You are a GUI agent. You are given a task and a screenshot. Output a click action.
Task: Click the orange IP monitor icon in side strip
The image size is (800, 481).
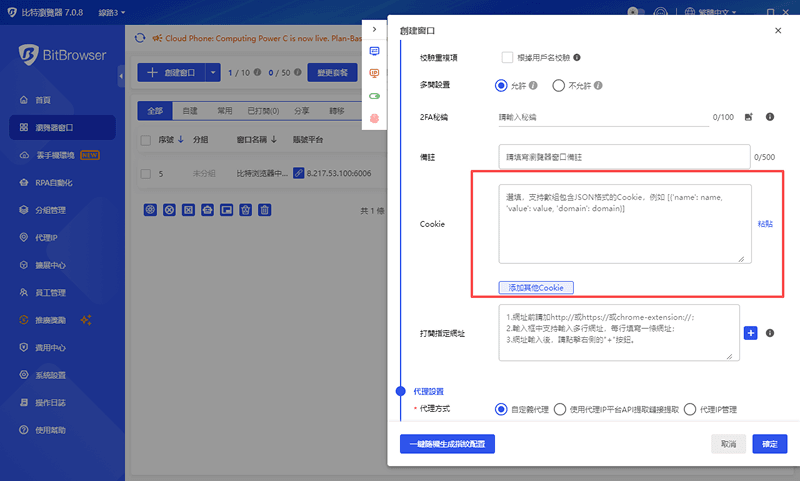375,73
